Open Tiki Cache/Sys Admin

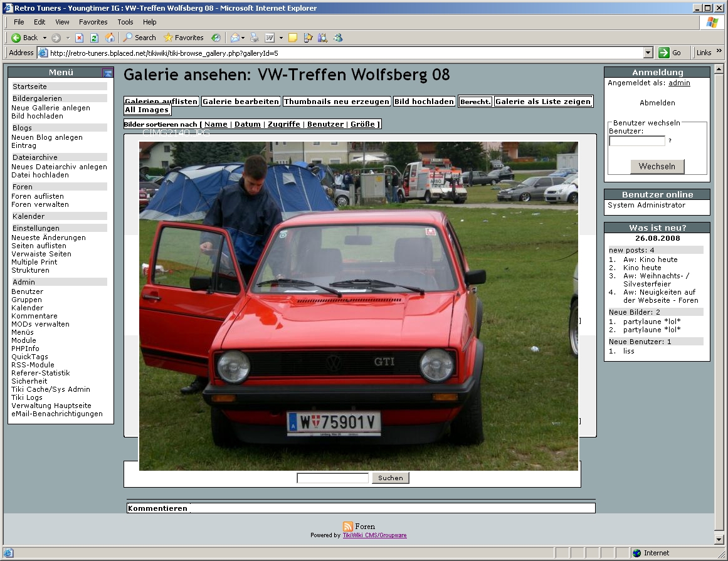click(x=51, y=389)
